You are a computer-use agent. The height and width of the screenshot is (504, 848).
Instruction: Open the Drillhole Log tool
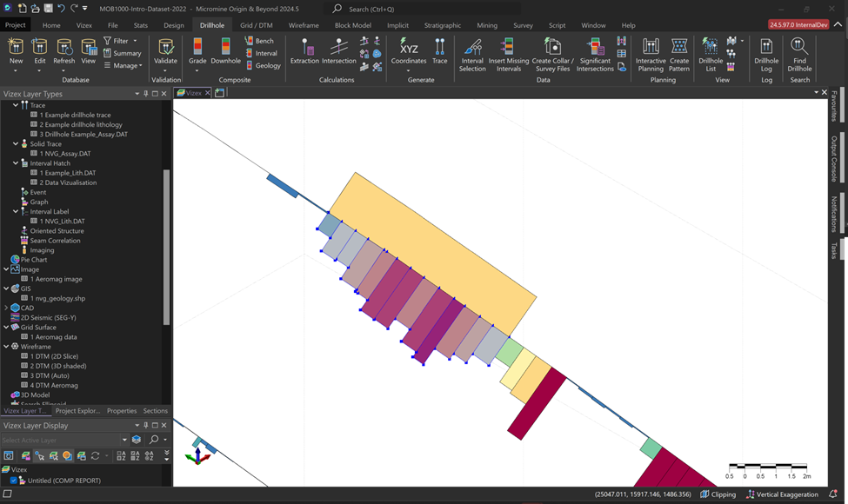766,54
